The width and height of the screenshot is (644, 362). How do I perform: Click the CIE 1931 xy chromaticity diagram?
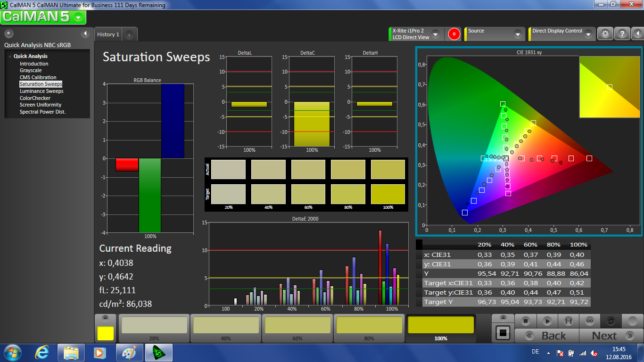point(528,141)
